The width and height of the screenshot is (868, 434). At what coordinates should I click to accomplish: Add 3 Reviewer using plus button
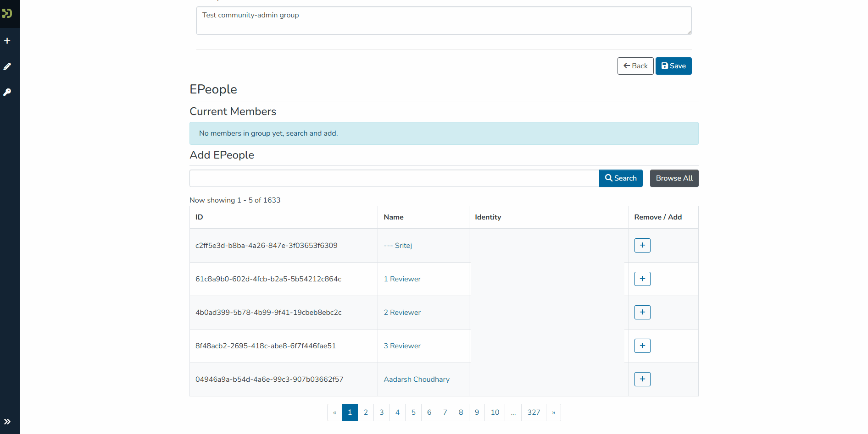tap(642, 346)
